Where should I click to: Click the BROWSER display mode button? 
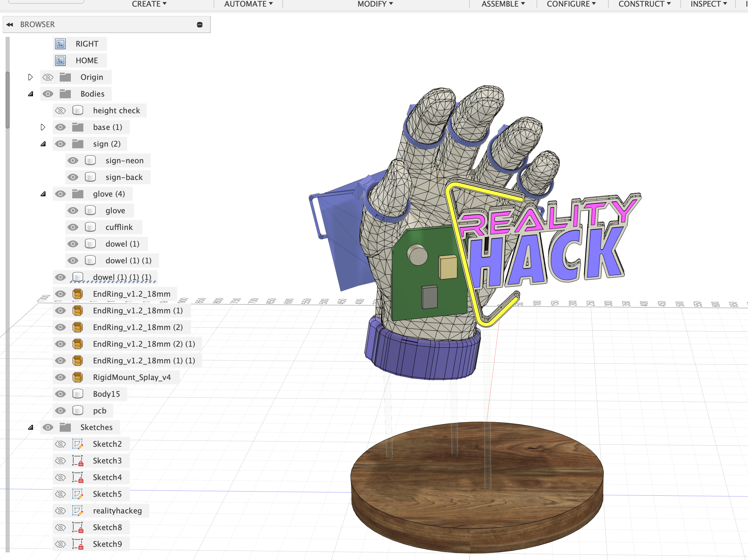(200, 24)
